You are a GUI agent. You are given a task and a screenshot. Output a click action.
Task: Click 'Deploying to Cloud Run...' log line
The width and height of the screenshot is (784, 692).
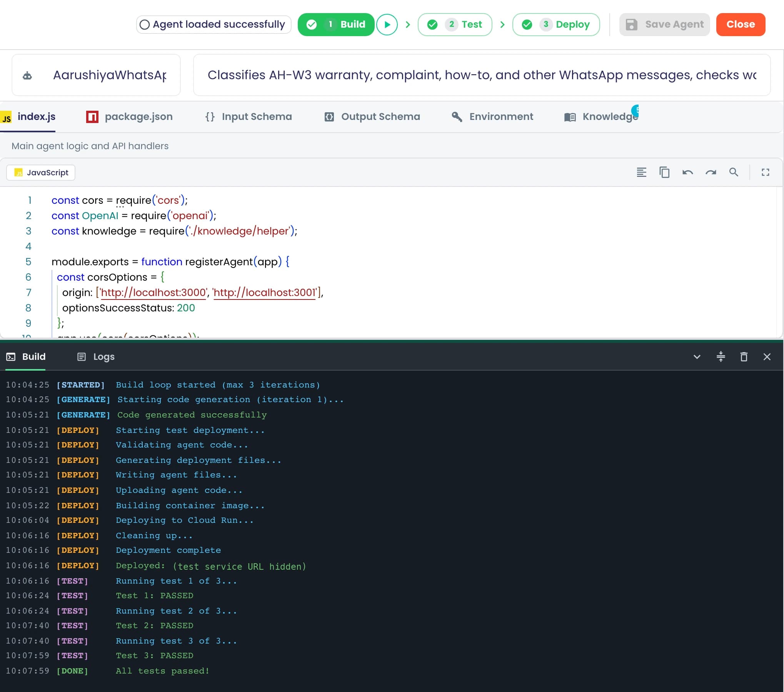(185, 520)
